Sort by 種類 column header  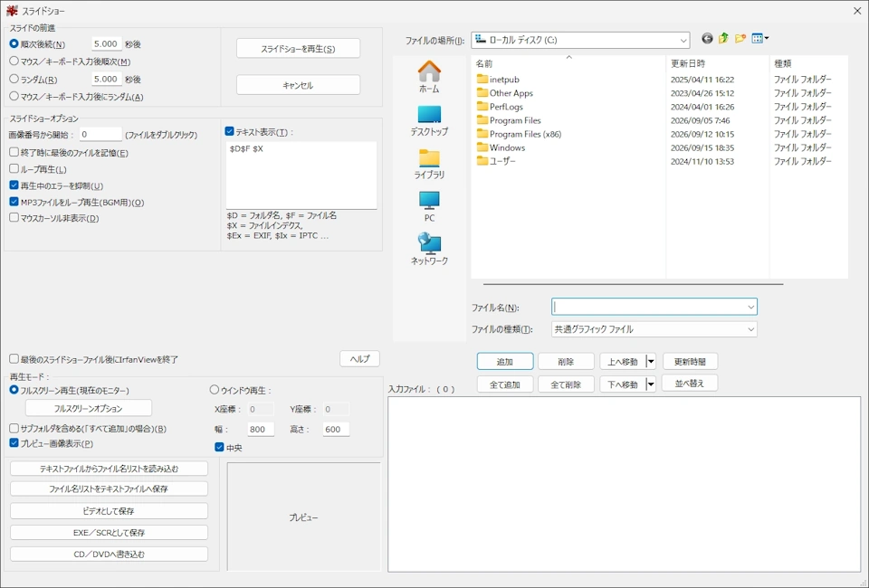click(x=808, y=63)
